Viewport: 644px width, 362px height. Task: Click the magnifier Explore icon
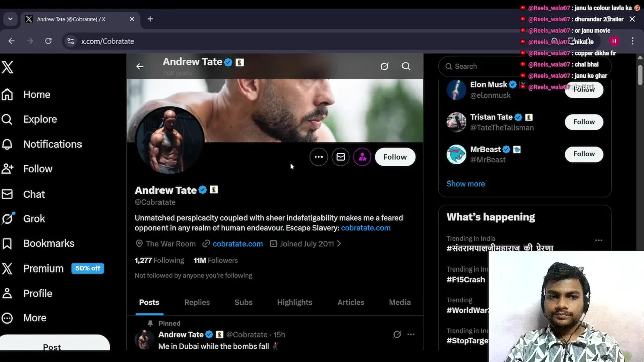pyautogui.click(x=7, y=119)
